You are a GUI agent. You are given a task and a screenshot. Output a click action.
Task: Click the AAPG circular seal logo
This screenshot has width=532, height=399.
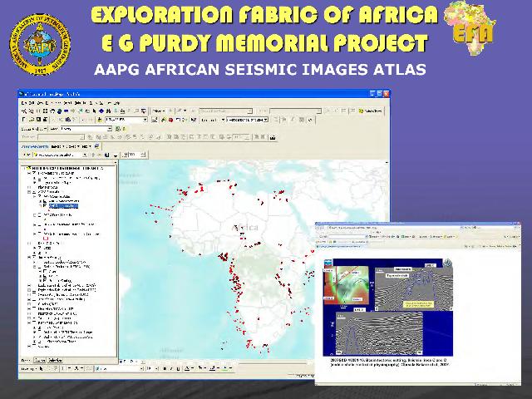[x=39, y=39]
